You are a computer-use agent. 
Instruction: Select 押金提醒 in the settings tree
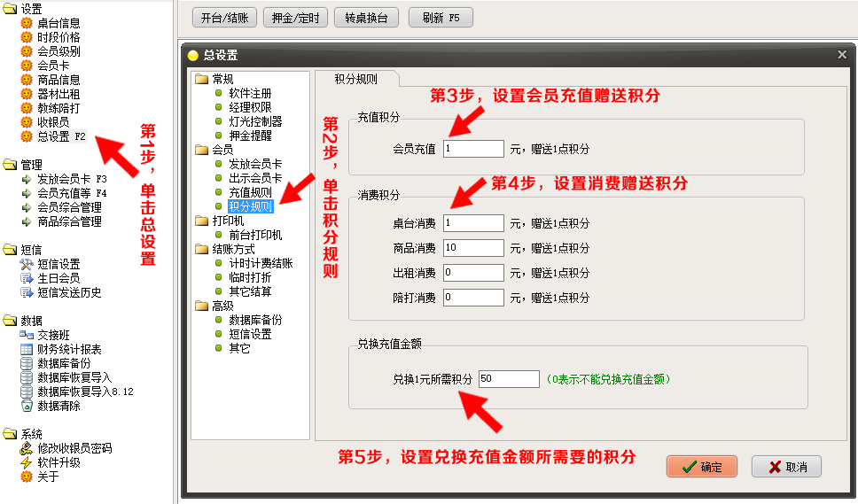click(x=250, y=136)
